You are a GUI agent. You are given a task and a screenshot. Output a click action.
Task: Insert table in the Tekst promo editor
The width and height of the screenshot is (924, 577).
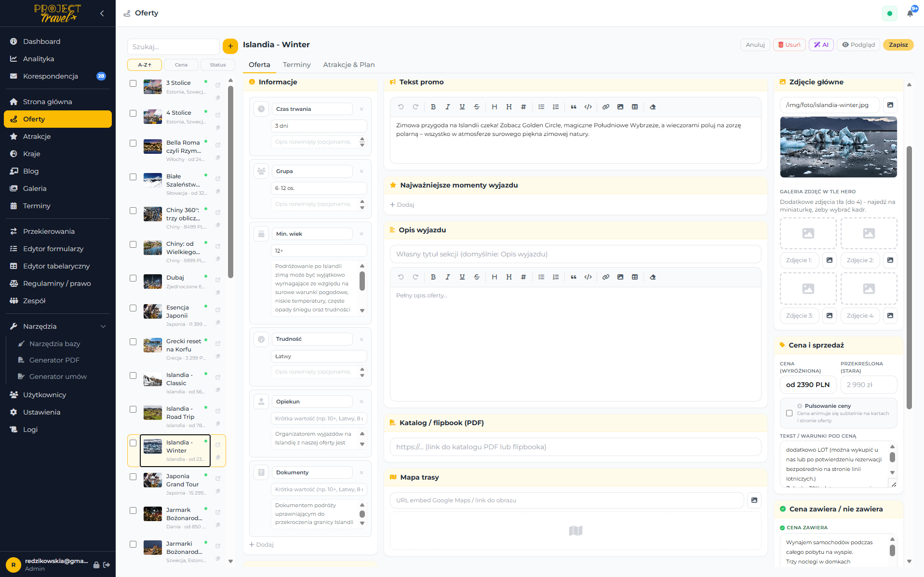635,107
